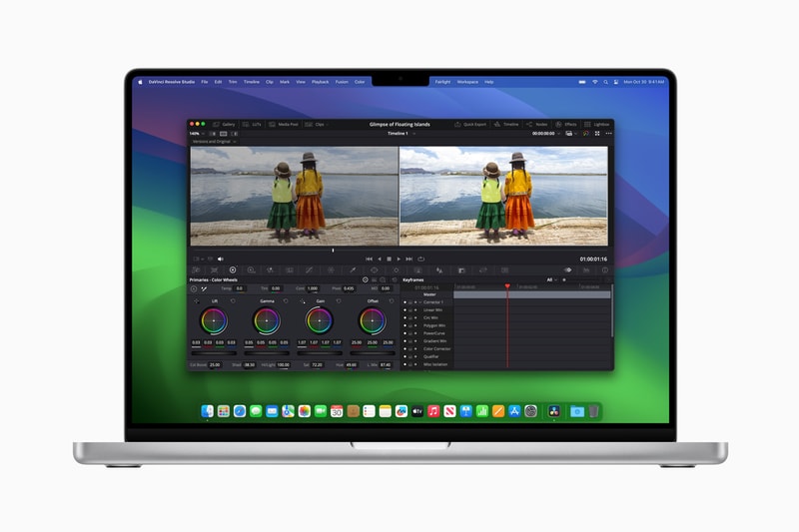Open the Keyframes All dropdown
This screenshot has height=532, width=799.
tap(552, 280)
